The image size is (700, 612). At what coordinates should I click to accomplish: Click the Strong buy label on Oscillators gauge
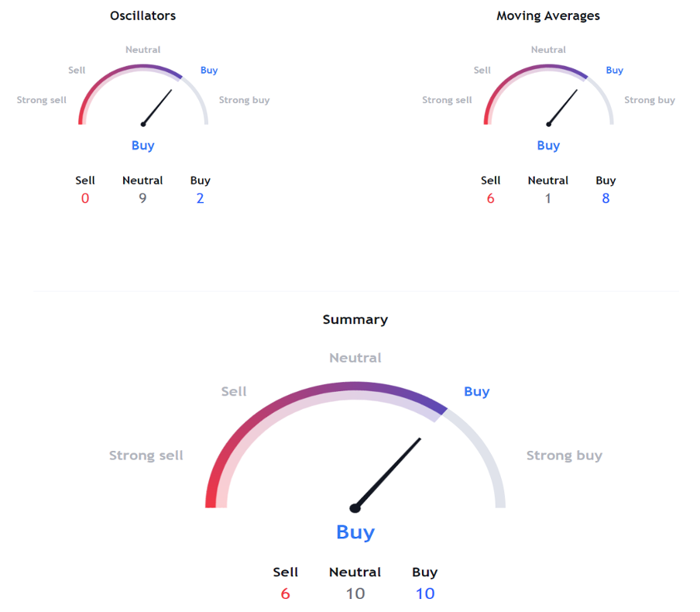click(x=244, y=100)
